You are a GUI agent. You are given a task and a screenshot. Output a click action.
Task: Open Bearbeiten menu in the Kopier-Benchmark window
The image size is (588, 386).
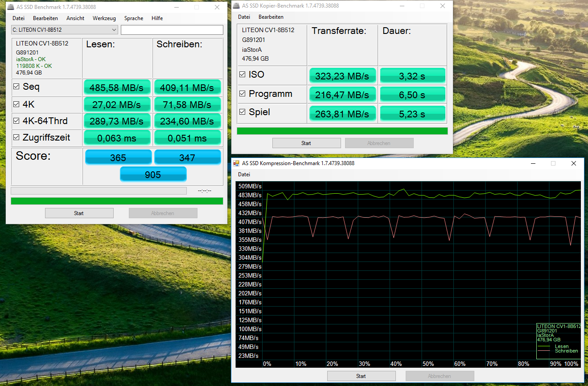(x=271, y=17)
